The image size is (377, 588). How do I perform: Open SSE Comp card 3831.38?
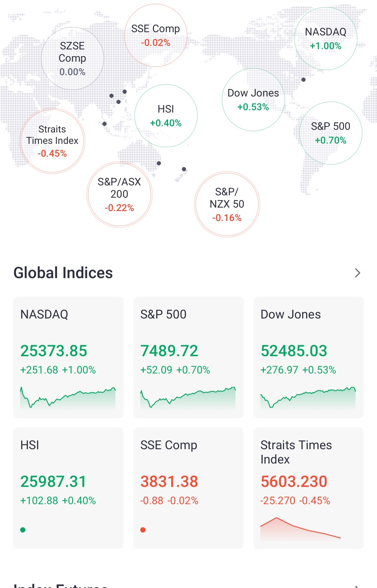pyautogui.click(x=188, y=488)
